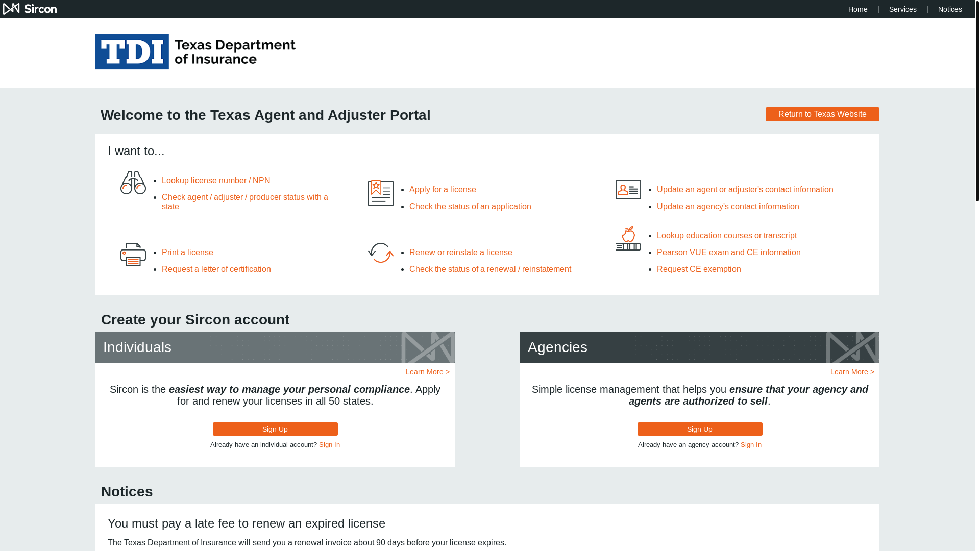Screen dimensions: 980x551
Task: Open Lookup license number / NPN link
Action: 216,181
